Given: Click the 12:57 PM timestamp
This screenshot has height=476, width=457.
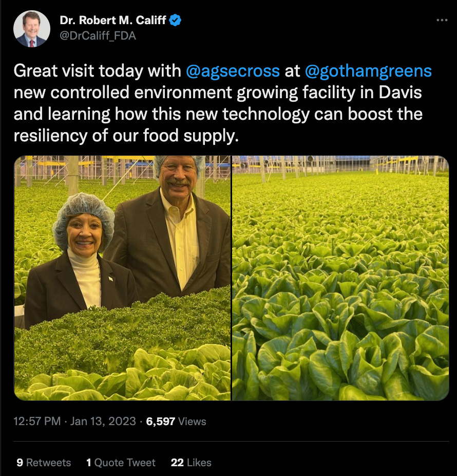Looking at the screenshot, I should pyautogui.click(x=37, y=422).
